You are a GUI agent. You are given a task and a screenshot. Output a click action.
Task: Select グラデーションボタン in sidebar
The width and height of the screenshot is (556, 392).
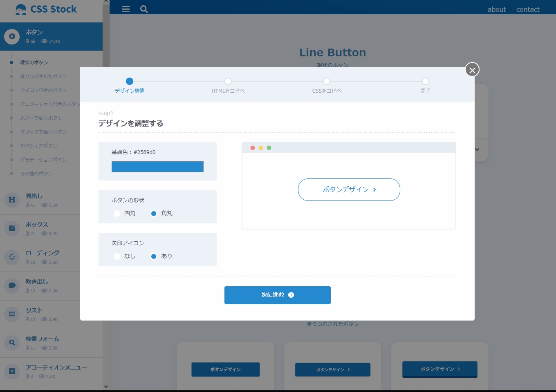43,160
